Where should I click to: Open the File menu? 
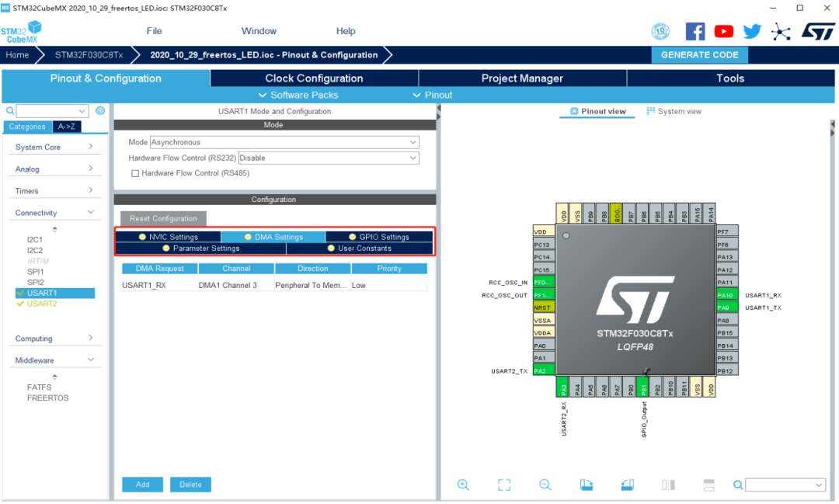click(x=154, y=31)
